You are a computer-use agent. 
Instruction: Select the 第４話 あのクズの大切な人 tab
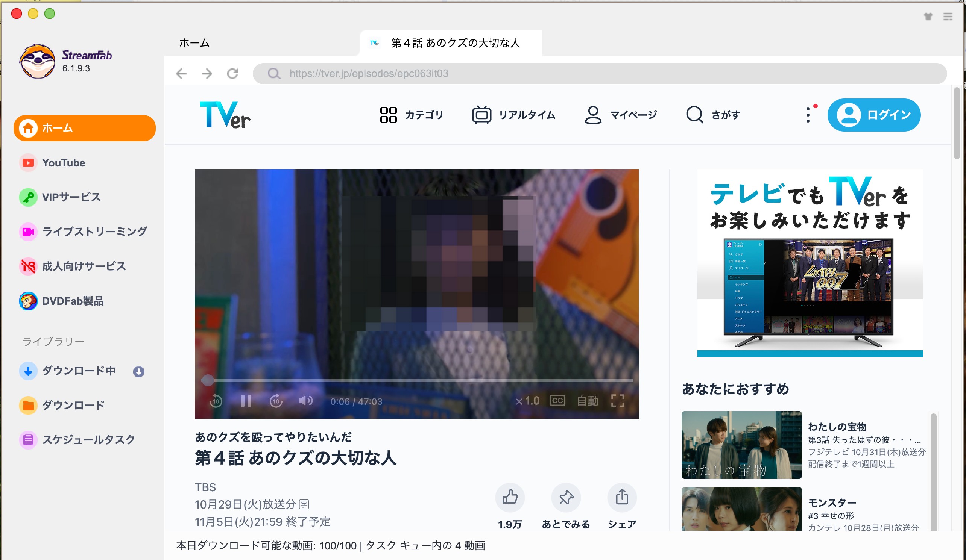pyautogui.click(x=451, y=43)
